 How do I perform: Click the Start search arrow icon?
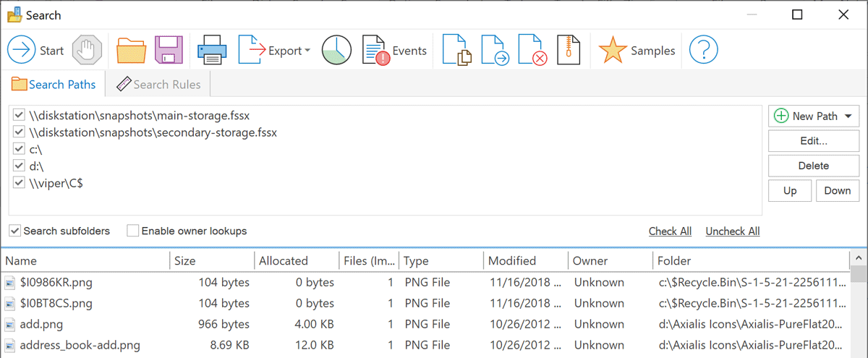click(x=22, y=51)
